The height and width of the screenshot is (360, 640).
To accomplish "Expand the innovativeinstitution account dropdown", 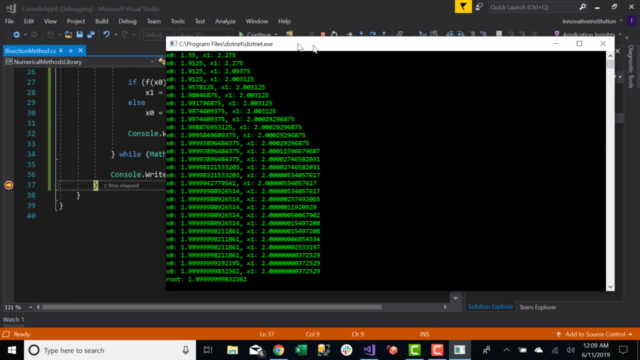I will tap(621, 21).
